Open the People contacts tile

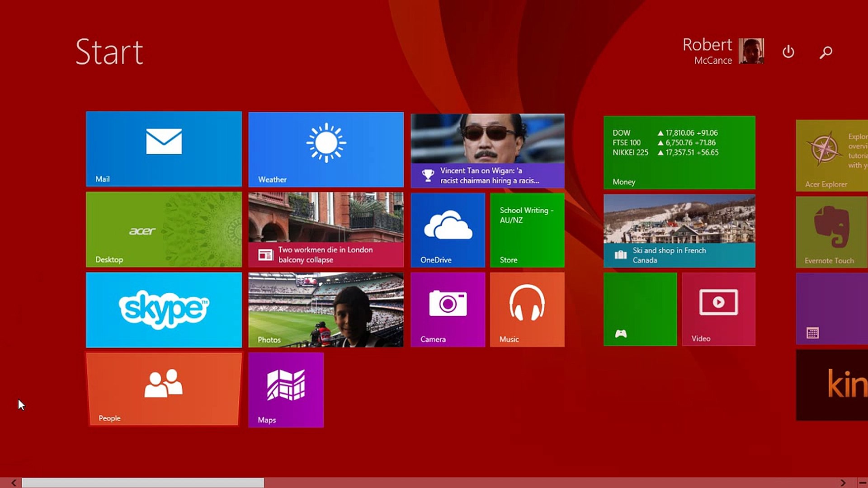[164, 389]
